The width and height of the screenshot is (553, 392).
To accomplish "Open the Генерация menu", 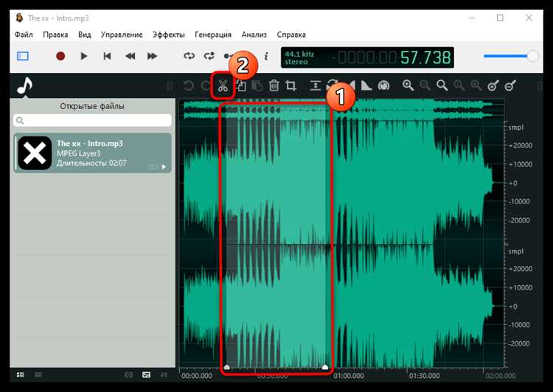I will (x=213, y=35).
